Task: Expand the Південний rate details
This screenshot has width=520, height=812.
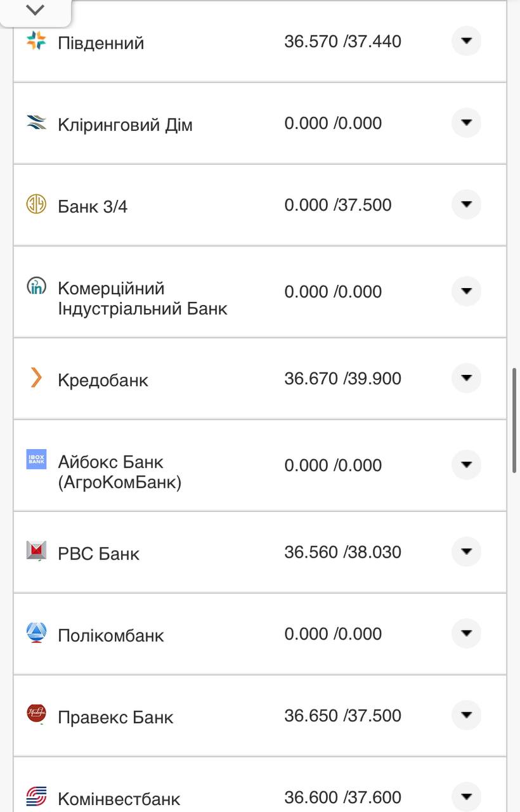Action: (466, 41)
